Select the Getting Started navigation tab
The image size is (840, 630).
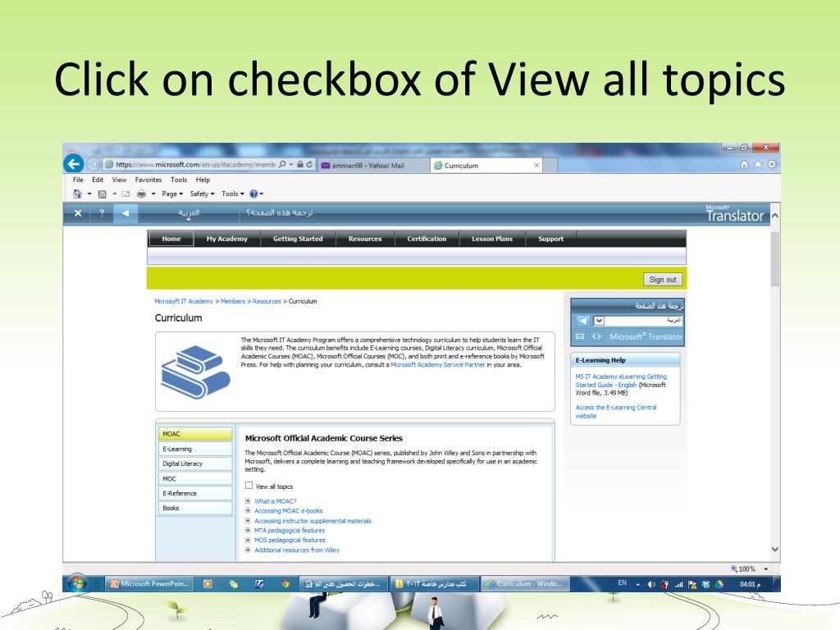click(x=298, y=239)
